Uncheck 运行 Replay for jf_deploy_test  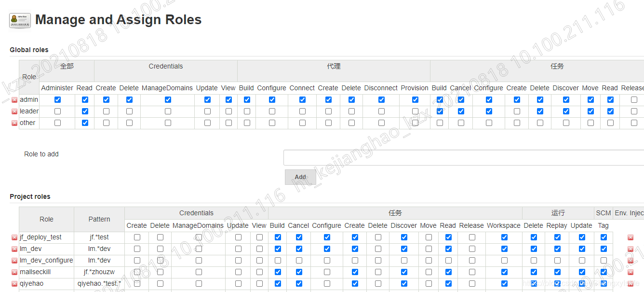pyautogui.click(x=557, y=237)
